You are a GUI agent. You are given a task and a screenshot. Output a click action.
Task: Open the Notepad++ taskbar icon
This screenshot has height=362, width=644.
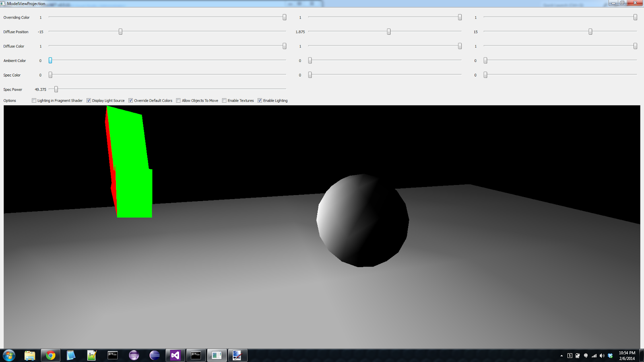(92, 355)
